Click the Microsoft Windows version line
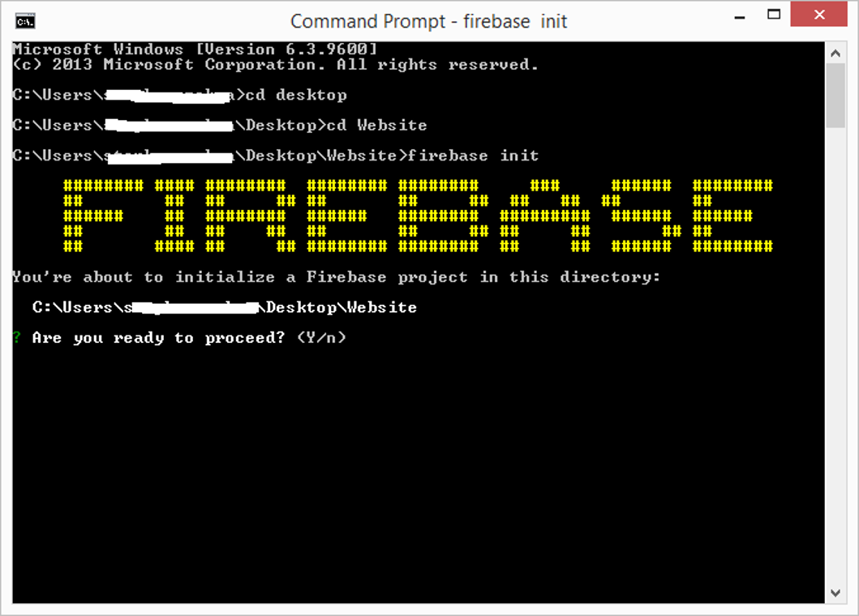 (x=195, y=49)
